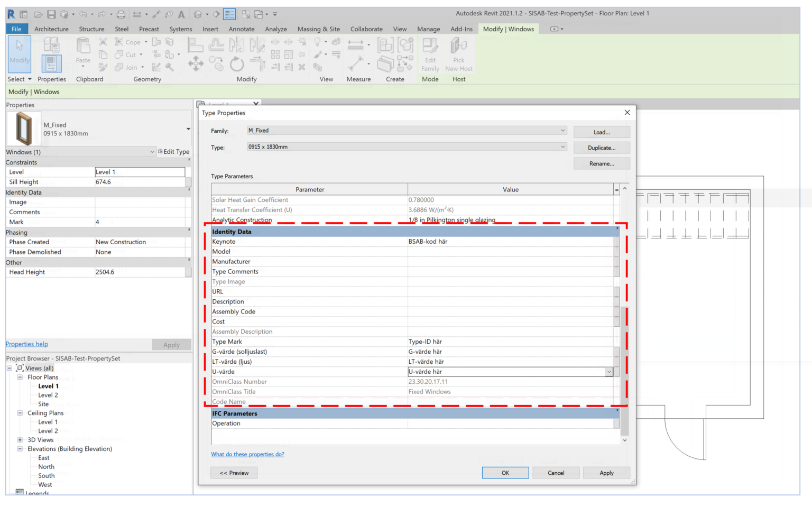Open the Type Selector dropdown arrow in Properties

[188, 129]
